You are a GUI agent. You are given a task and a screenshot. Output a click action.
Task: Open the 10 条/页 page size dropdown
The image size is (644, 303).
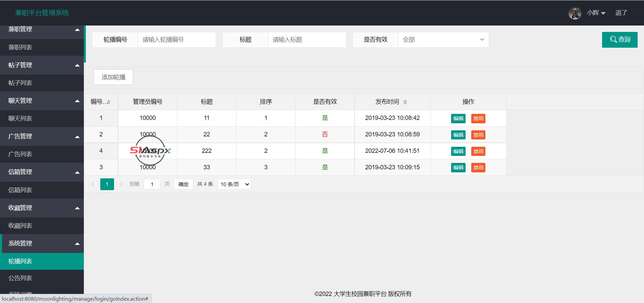tap(234, 184)
